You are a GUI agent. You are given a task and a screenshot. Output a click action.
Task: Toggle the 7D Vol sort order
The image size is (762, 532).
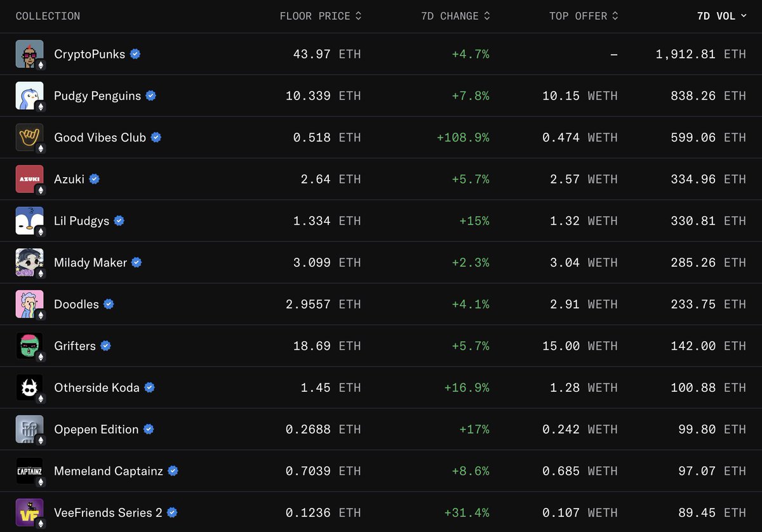click(x=722, y=16)
